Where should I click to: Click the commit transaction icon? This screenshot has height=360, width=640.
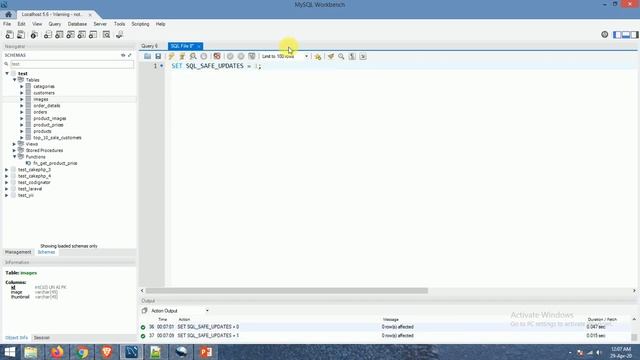point(230,56)
